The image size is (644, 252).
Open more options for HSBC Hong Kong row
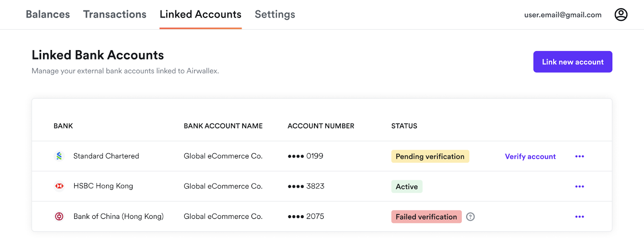point(579,187)
